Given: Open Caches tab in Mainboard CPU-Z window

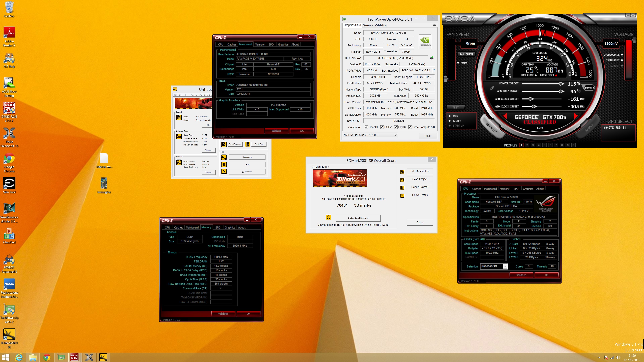Looking at the screenshot, I should coord(231,44).
